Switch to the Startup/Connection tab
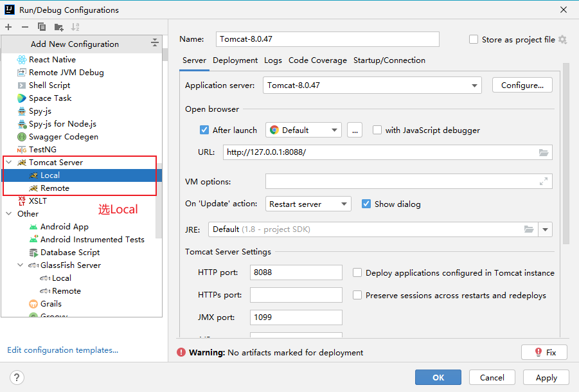The width and height of the screenshot is (579, 392). (389, 60)
